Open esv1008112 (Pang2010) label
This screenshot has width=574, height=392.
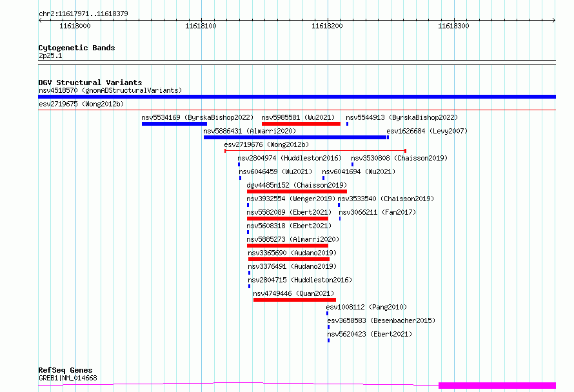(x=366, y=307)
